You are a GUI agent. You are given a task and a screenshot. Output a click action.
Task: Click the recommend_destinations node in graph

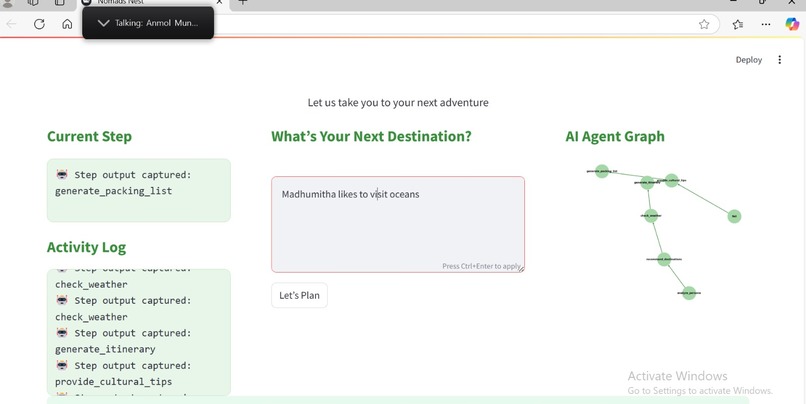[x=664, y=259]
